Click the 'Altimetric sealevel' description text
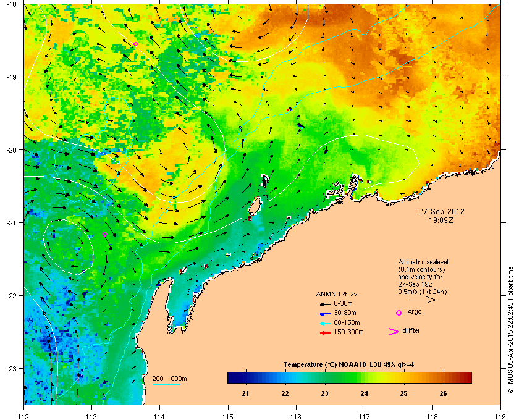This screenshot has width=519, height=420. coord(423,262)
